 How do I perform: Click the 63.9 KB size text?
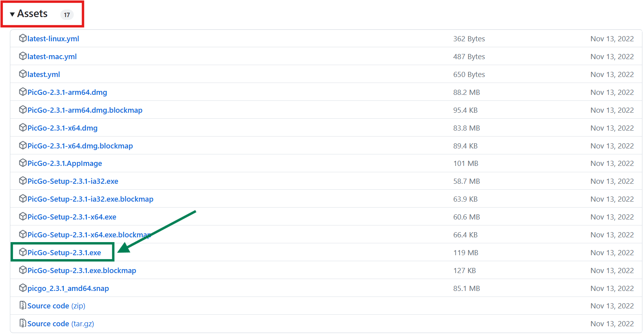[x=466, y=199]
